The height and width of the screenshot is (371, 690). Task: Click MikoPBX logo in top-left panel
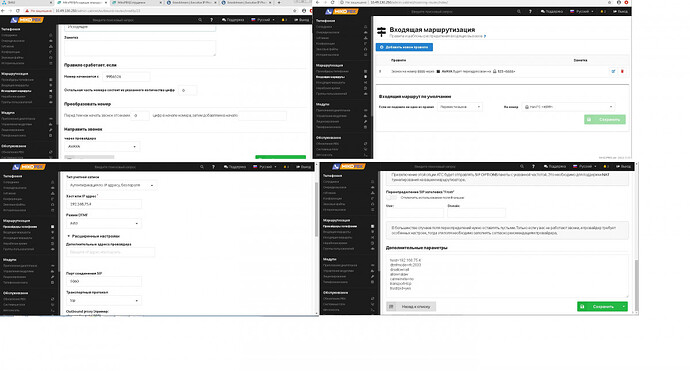pyautogui.click(x=27, y=20)
